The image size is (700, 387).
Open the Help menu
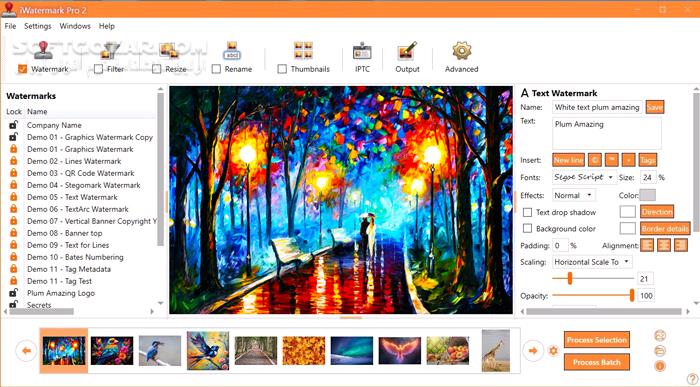[x=107, y=26]
